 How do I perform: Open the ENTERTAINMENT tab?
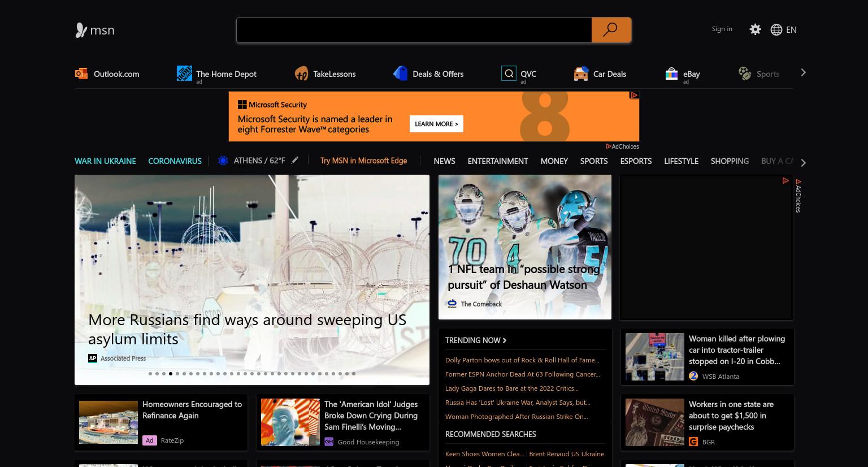pyautogui.click(x=498, y=161)
